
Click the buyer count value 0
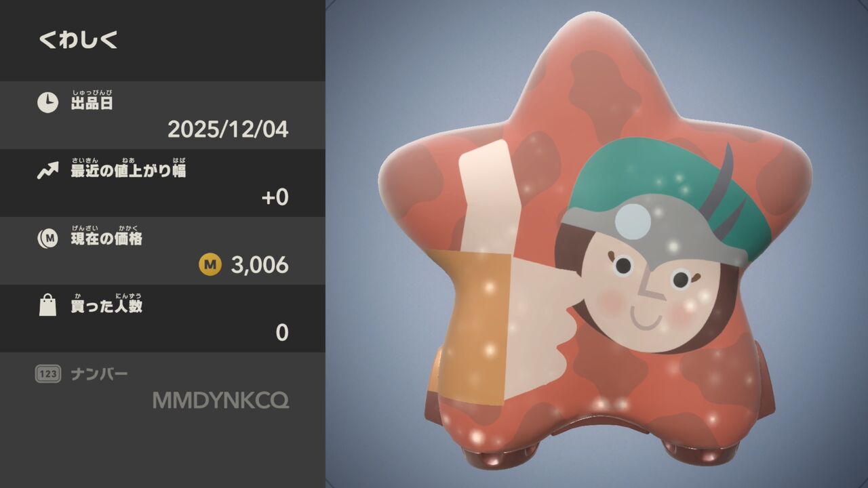pyautogui.click(x=282, y=333)
